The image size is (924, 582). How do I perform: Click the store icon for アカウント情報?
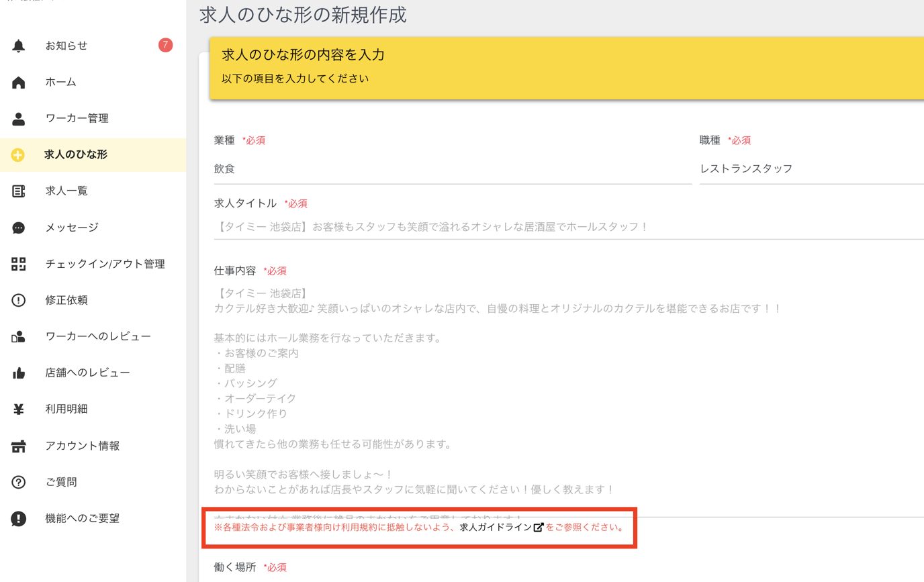(x=19, y=446)
